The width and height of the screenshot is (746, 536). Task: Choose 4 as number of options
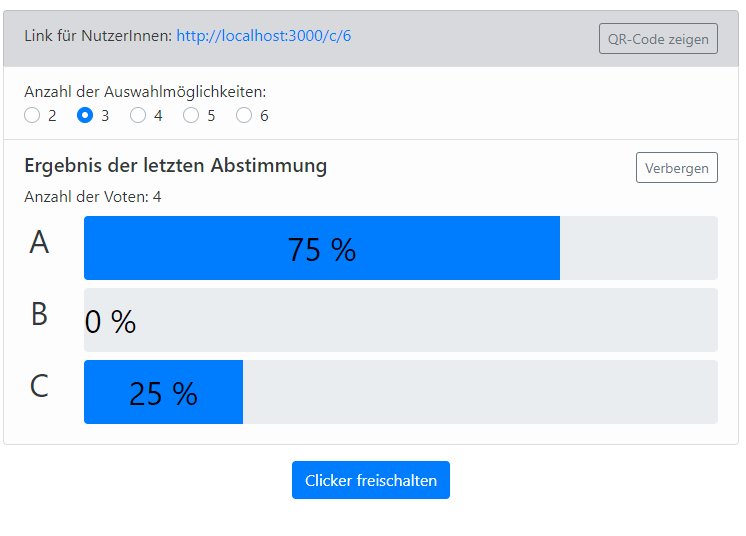(x=139, y=115)
